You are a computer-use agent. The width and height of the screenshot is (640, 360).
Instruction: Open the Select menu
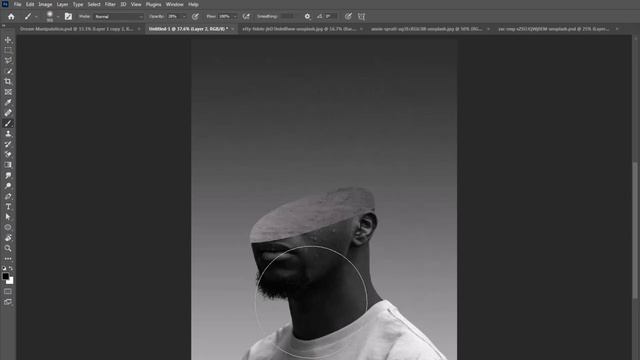pyautogui.click(x=94, y=4)
